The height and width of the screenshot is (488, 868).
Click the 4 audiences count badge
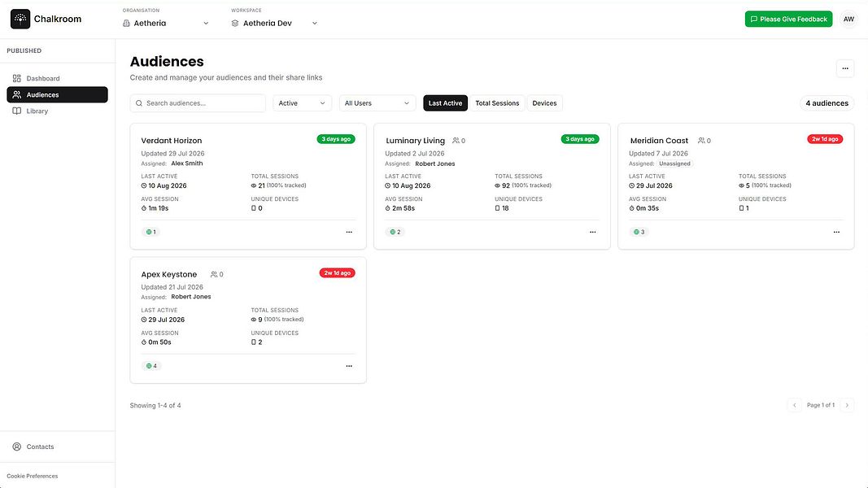click(x=827, y=103)
